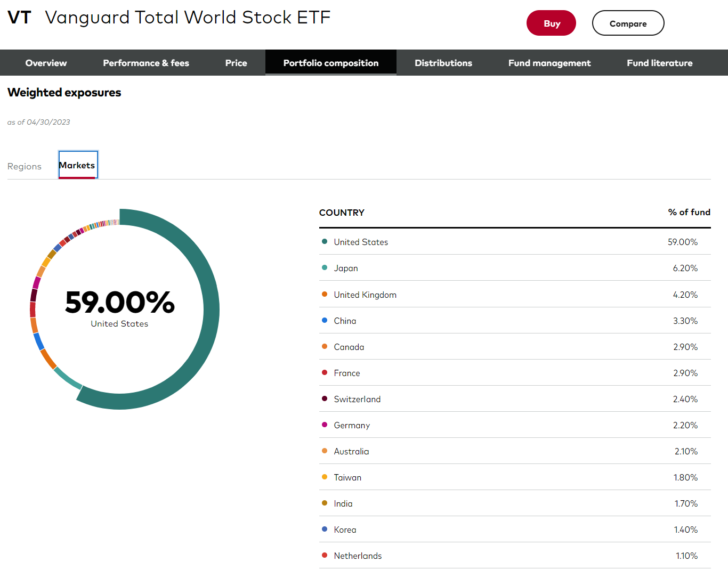
Task: Click the 1.10% value for Netherlands
Action: pos(686,556)
